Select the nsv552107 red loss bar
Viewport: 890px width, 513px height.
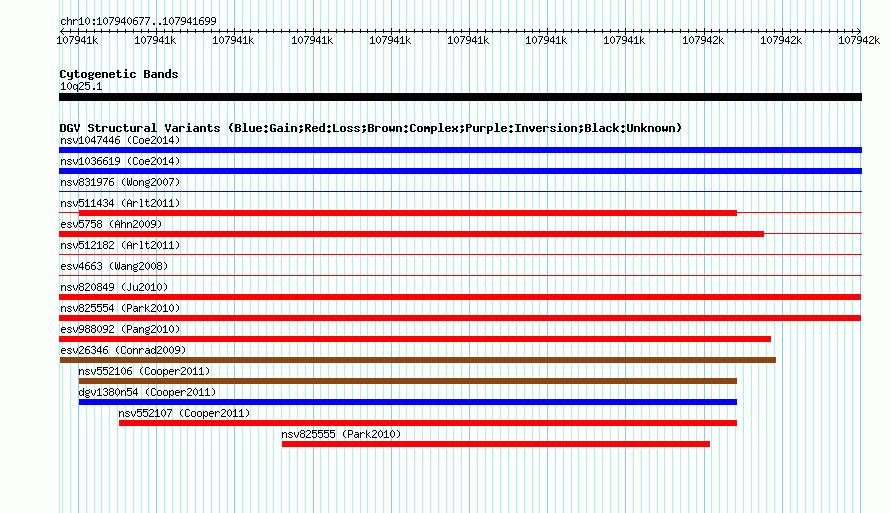tap(428, 423)
